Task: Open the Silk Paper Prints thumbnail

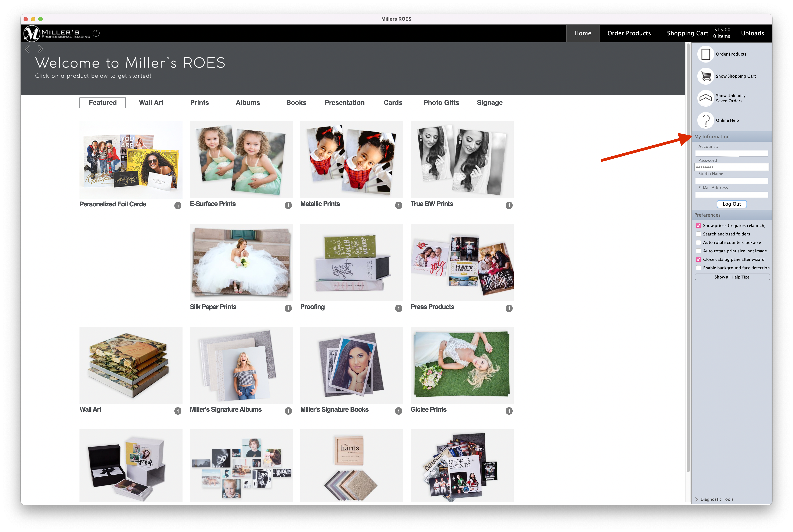Action: coord(241,262)
